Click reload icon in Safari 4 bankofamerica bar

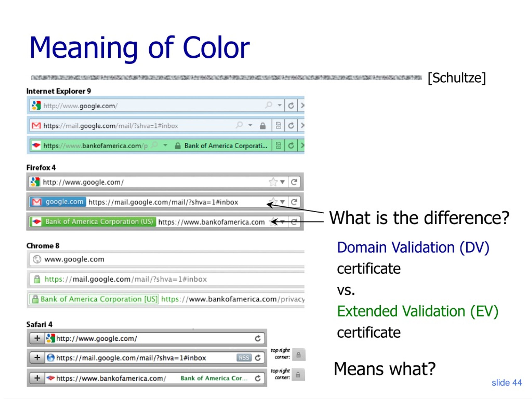[x=258, y=378]
